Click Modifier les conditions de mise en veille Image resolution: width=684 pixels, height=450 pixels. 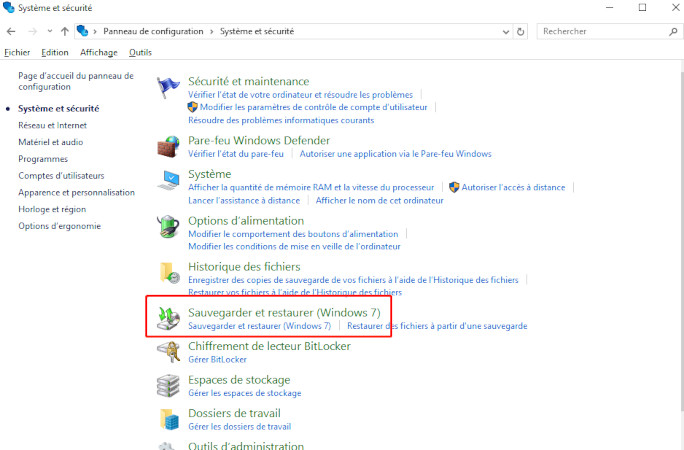294,247
